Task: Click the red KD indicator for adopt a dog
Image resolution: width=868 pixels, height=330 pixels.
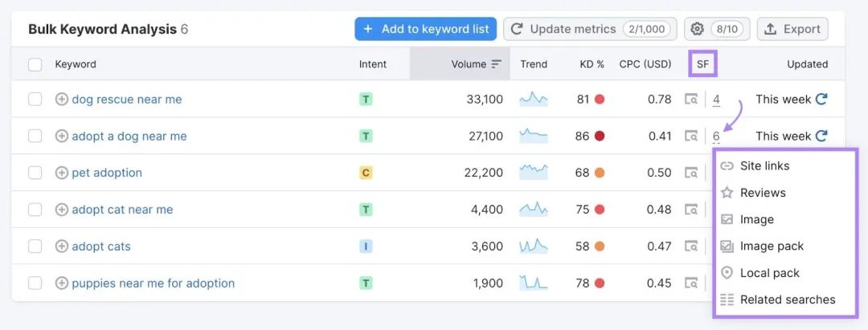Action: (600, 136)
